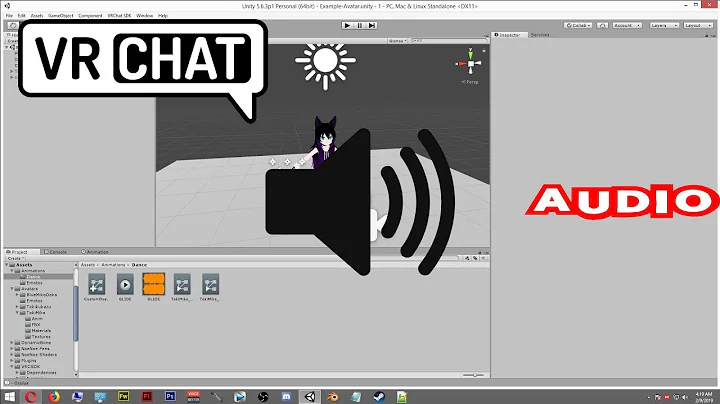Screen dimensions: 720x404
Task: Switch to the Services tab
Action: tap(540, 35)
